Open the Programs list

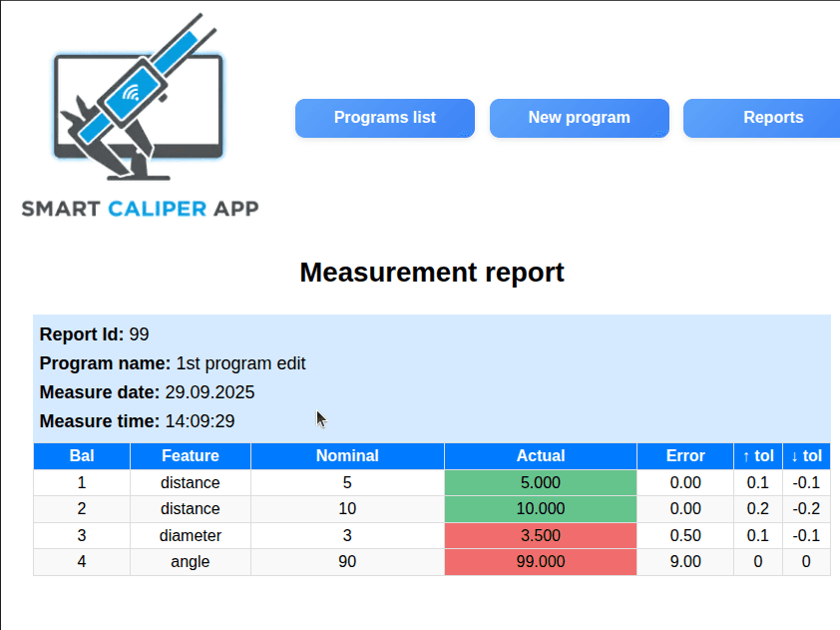[x=384, y=118]
